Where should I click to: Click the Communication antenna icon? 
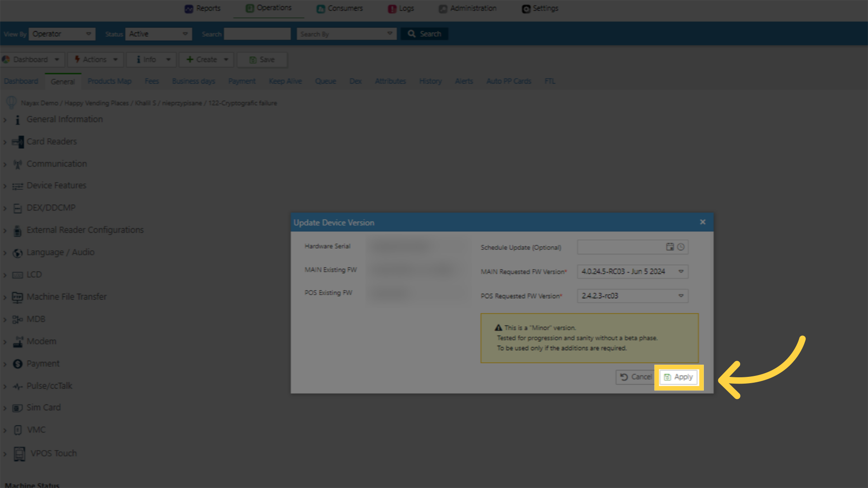click(18, 164)
